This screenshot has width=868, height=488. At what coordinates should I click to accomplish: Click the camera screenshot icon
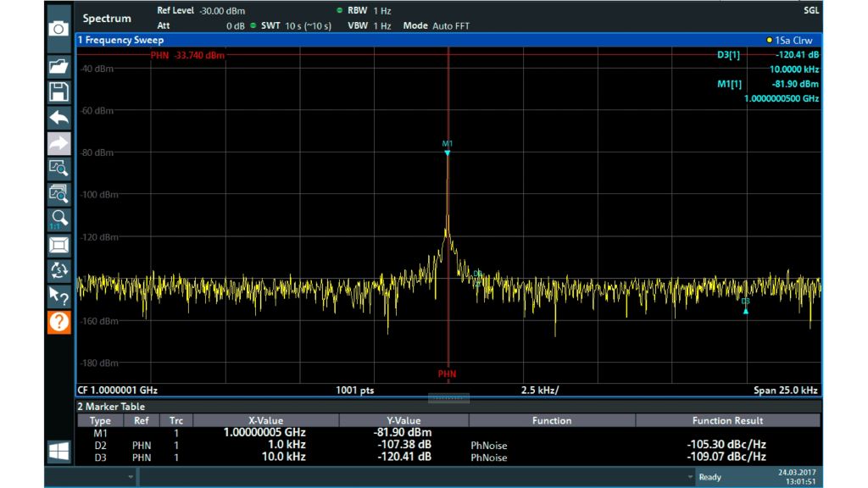(x=58, y=29)
